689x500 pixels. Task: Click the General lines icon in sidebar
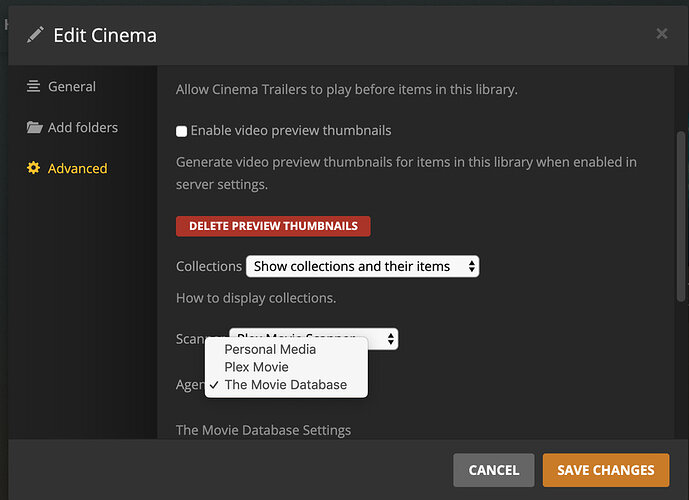(x=34, y=87)
